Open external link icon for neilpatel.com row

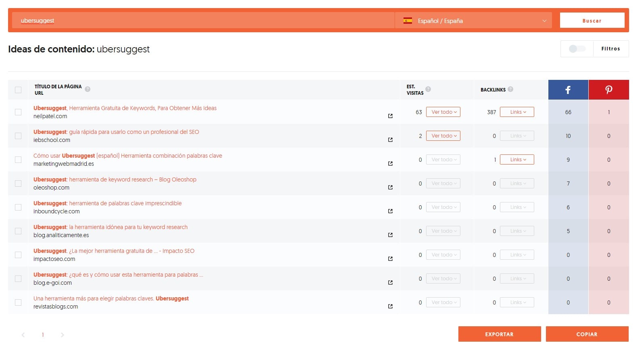[x=390, y=116]
